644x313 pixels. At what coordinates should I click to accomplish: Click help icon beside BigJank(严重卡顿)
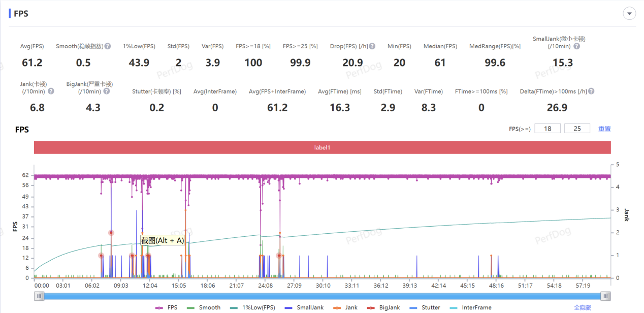106,91
